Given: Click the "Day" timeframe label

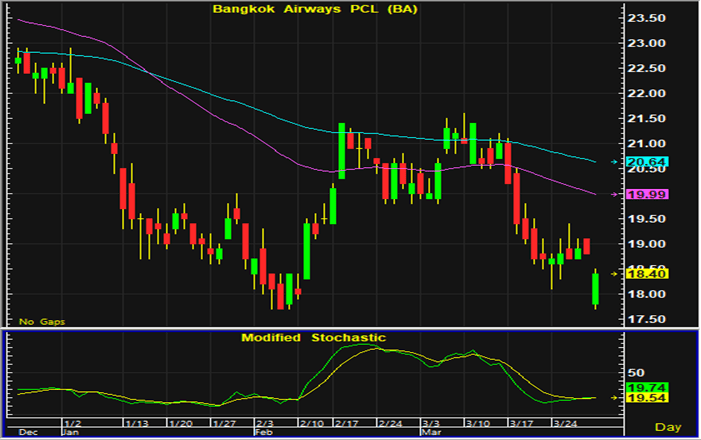Looking at the screenshot, I should pyautogui.click(x=675, y=427).
